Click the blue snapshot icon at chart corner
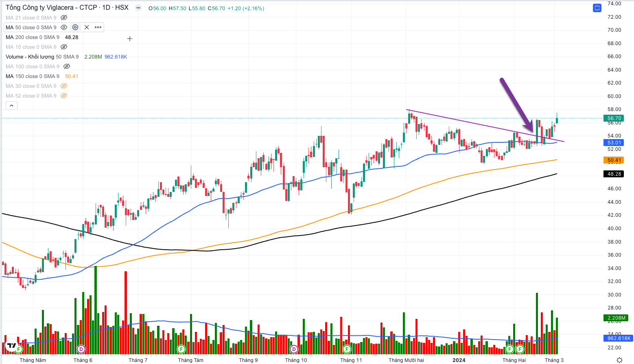This screenshot has height=364, width=634. 597,8
